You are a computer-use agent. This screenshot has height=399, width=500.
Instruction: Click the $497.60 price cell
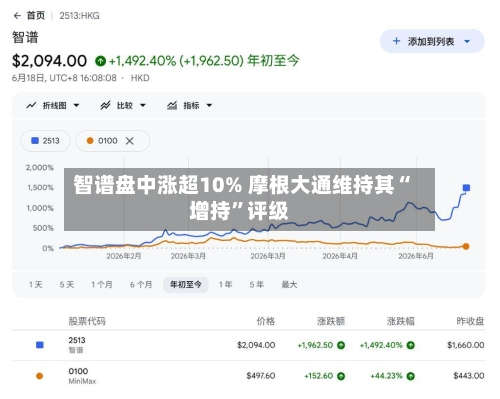click(x=261, y=376)
